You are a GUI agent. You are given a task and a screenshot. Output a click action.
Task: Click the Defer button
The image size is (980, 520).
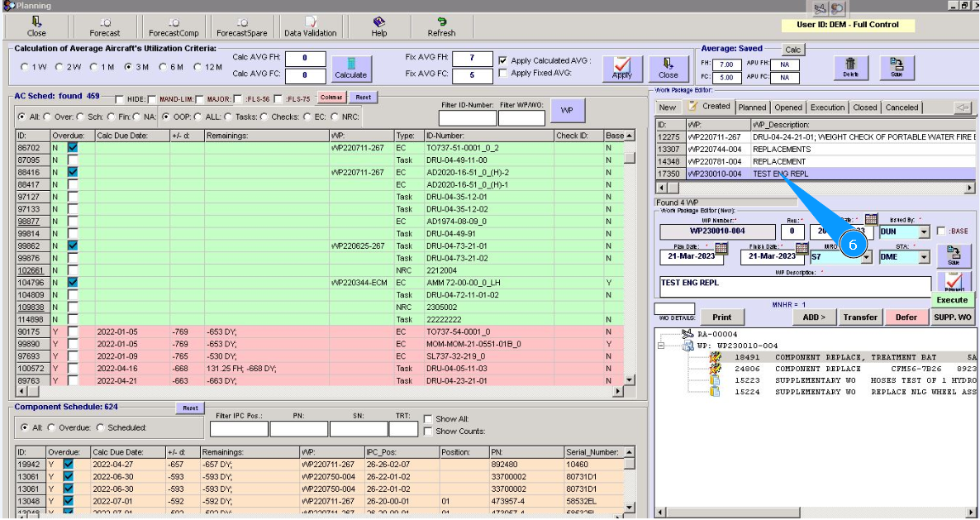[x=906, y=317]
